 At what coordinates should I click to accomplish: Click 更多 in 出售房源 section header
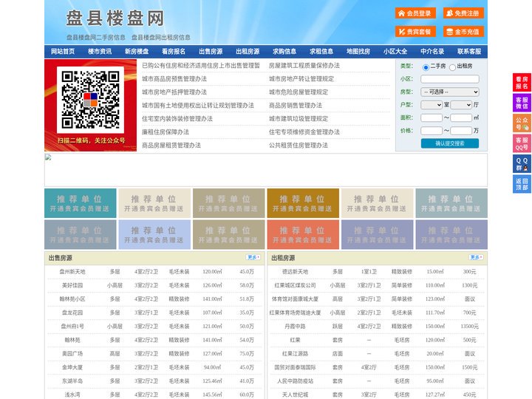pos(253,258)
